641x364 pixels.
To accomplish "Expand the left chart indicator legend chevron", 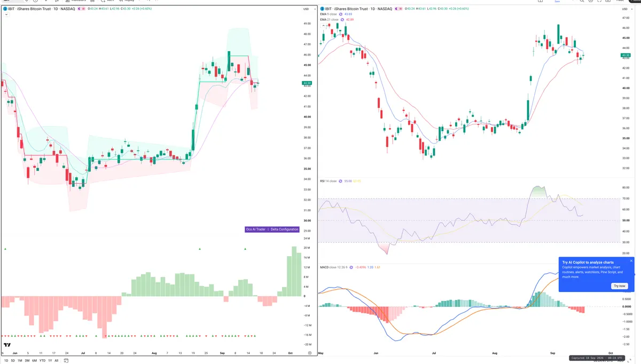I will click(6, 14).
